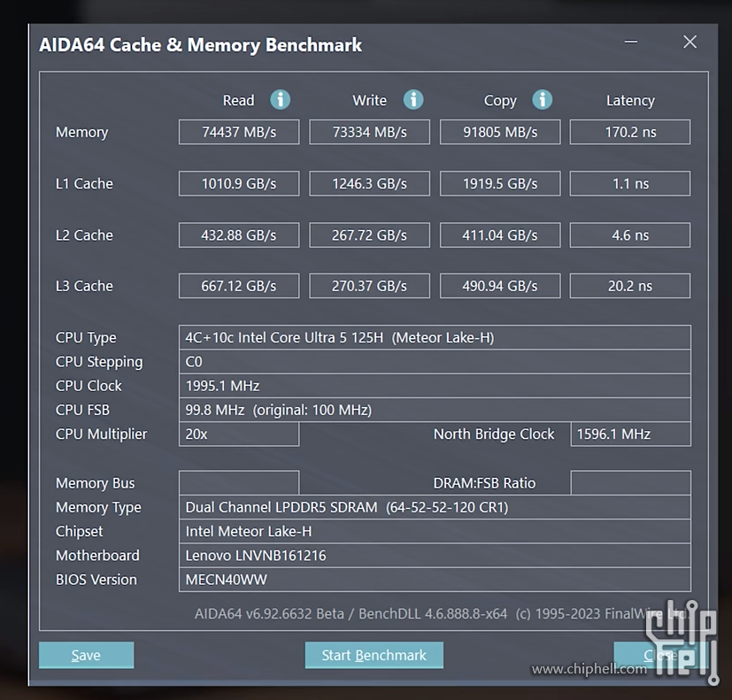The image size is (732, 700).
Task: Select the Memory latency 170.2 ns
Action: (x=630, y=132)
